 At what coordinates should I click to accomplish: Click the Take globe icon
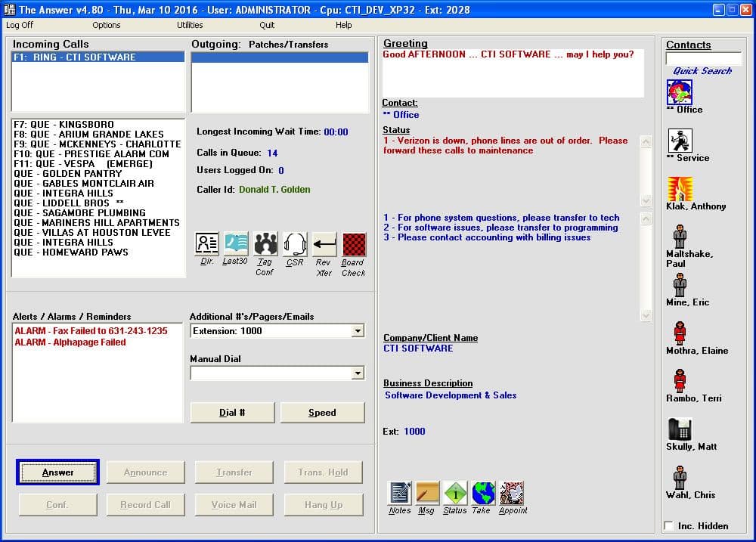483,492
